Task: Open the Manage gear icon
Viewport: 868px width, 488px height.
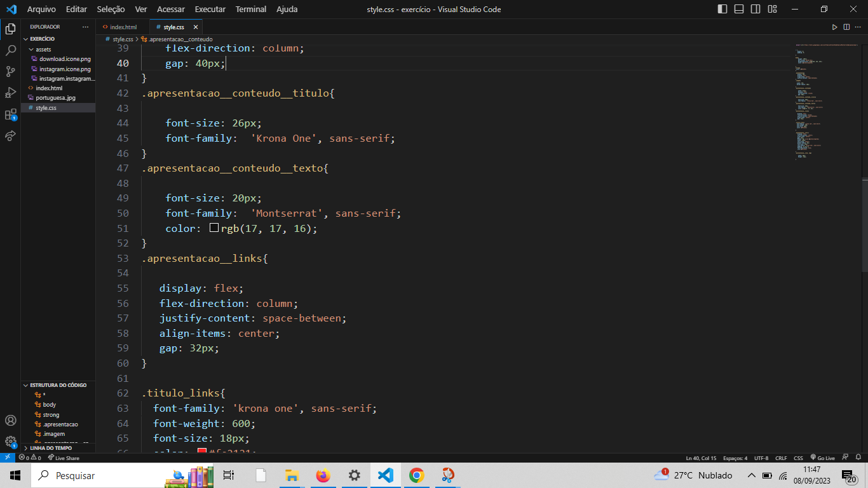Action: tap(10, 441)
